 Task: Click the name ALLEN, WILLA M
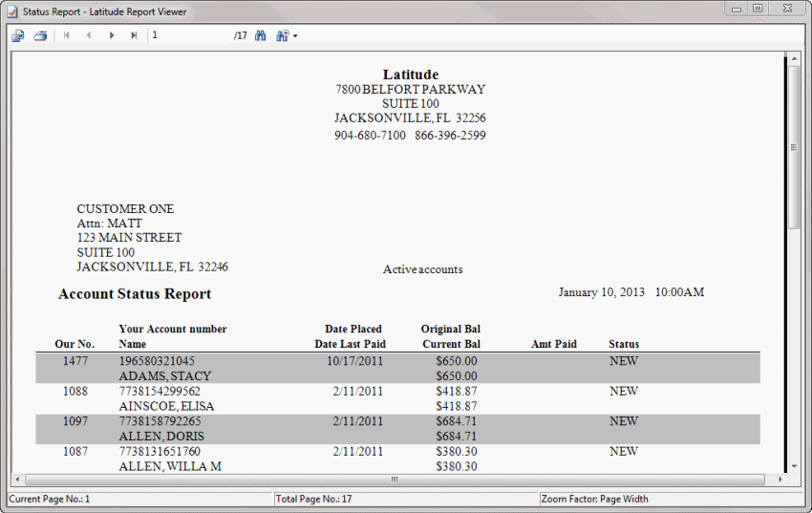pyautogui.click(x=170, y=466)
